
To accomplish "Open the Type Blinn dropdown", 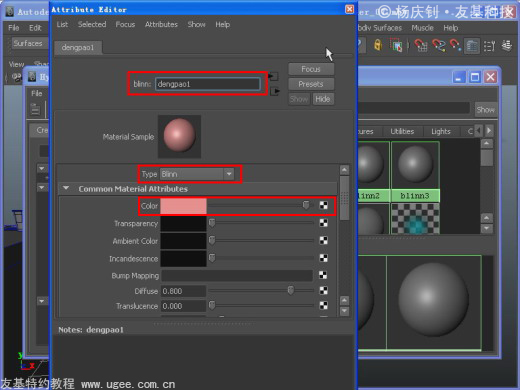I will [x=197, y=174].
